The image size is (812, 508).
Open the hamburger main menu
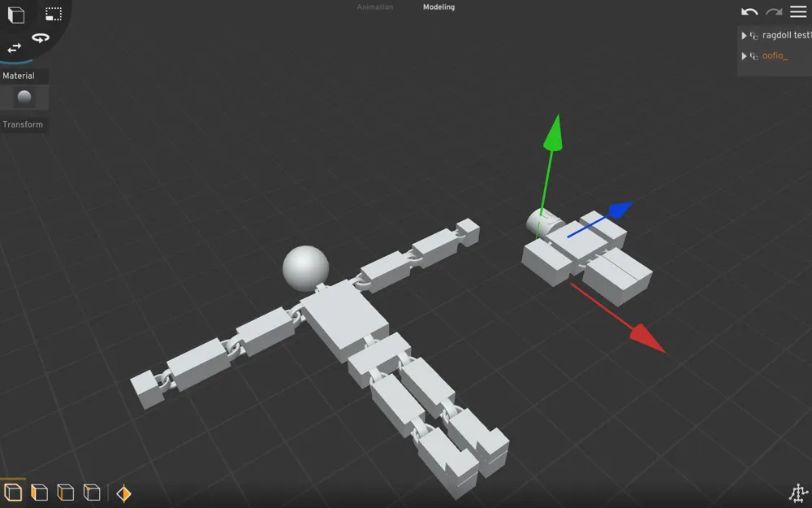[x=798, y=11]
